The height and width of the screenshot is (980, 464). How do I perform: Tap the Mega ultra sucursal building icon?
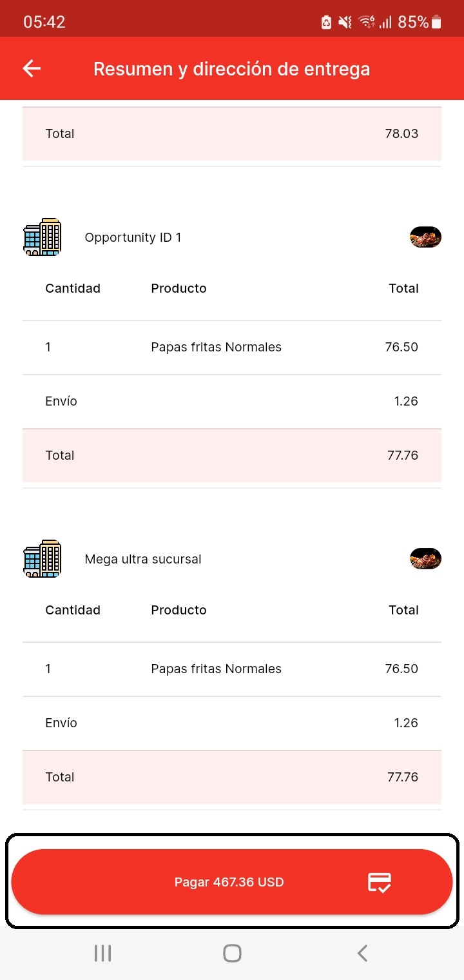42,559
